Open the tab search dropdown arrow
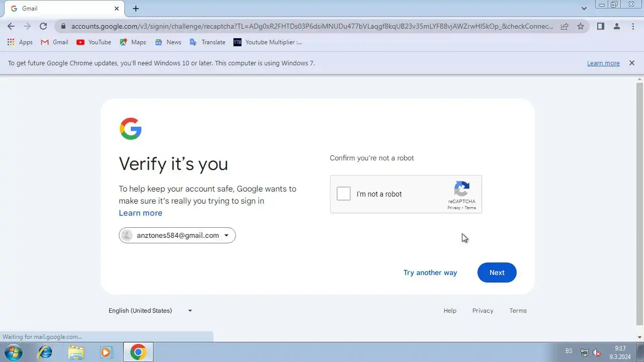Viewport: 644px width, 362px height. 584,9
